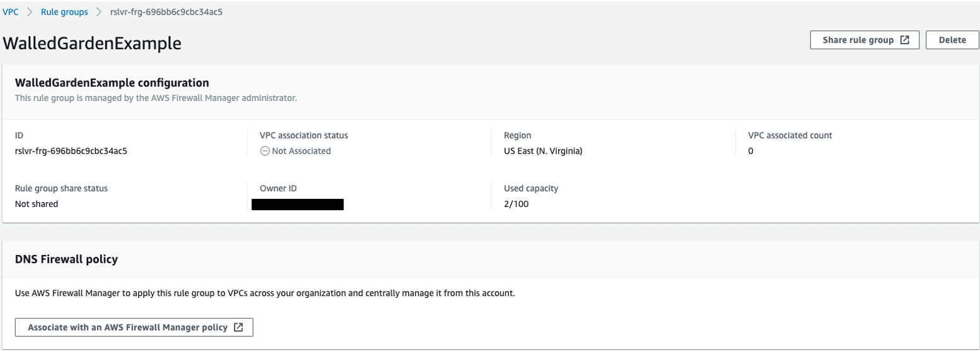Click the DNS Firewall policy heading
980x351 pixels.
(x=66, y=259)
